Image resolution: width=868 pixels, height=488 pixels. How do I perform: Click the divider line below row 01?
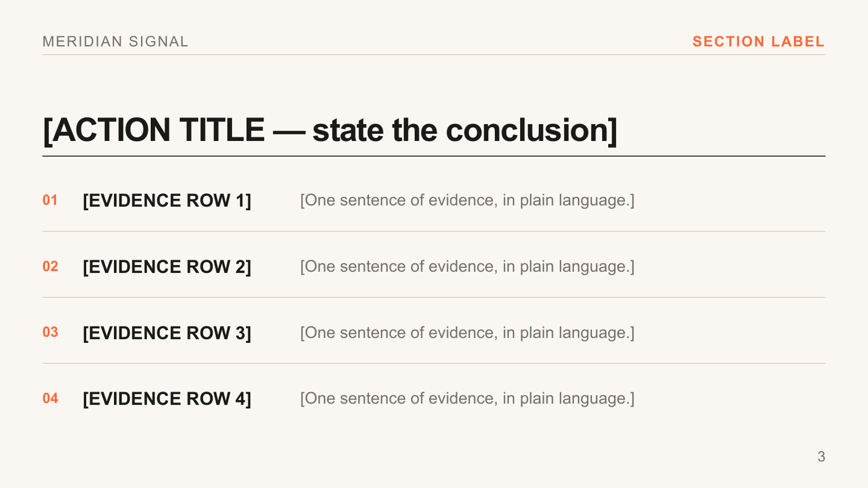(x=434, y=232)
